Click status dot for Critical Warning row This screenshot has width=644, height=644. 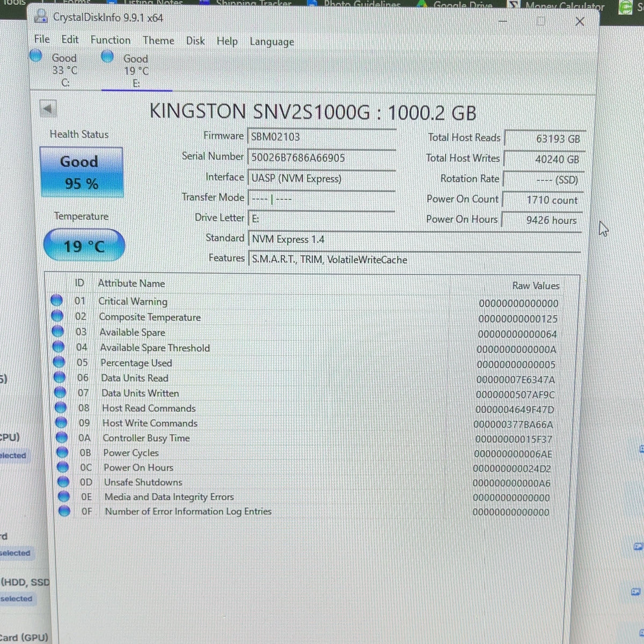pos(56,301)
